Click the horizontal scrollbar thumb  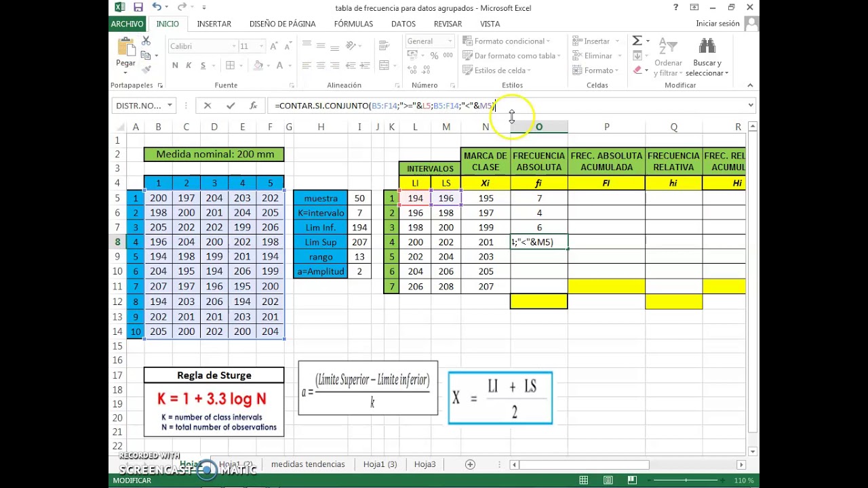coord(584,465)
